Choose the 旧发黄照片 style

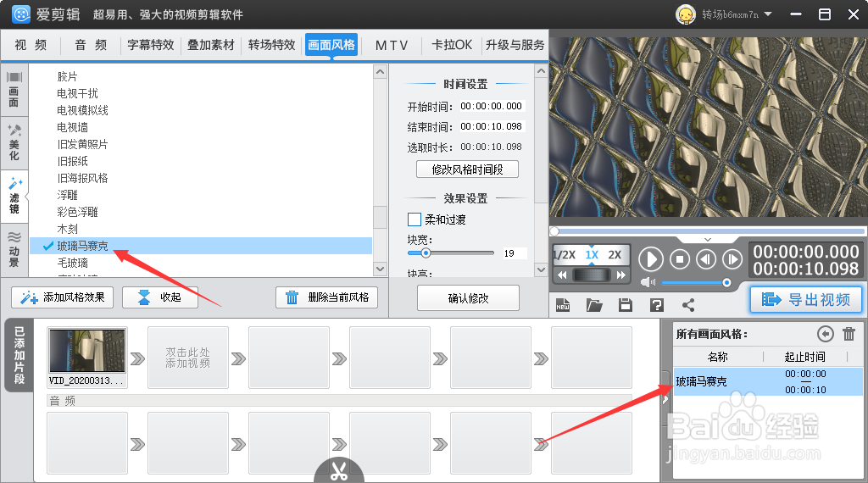tap(82, 144)
